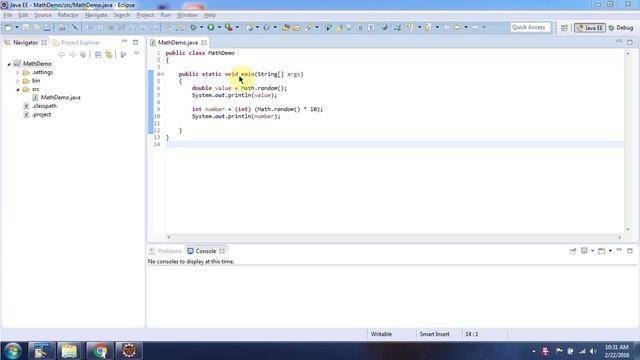Open dropdown next to New file icon

click(x=17, y=27)
